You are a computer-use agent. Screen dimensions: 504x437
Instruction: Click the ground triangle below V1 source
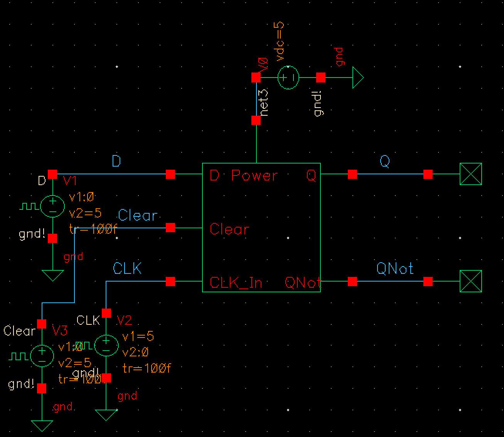(52, 276)
